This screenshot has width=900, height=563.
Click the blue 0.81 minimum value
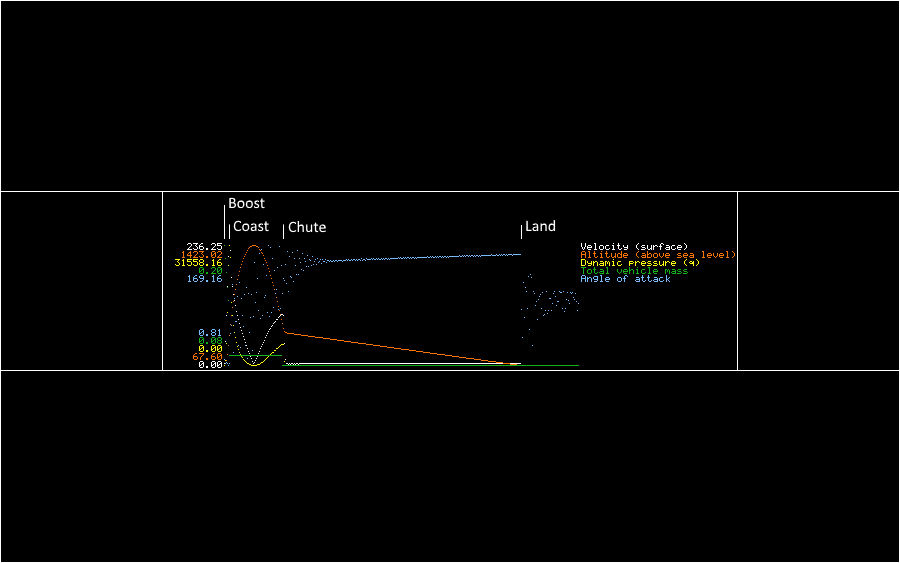211,333
